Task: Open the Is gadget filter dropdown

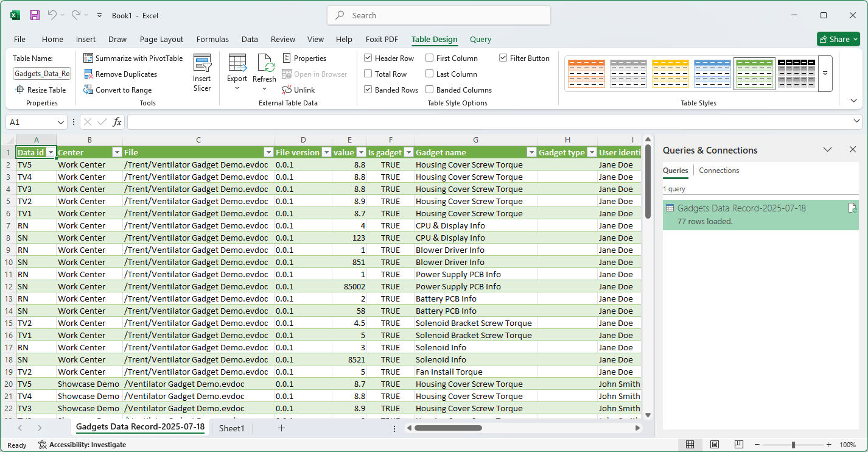Action: click(x=408, y=152)
